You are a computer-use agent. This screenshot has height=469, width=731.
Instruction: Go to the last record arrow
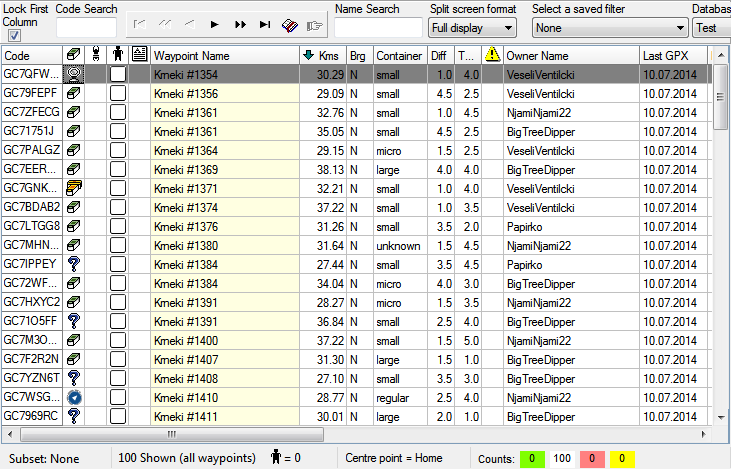click(265, 25)
